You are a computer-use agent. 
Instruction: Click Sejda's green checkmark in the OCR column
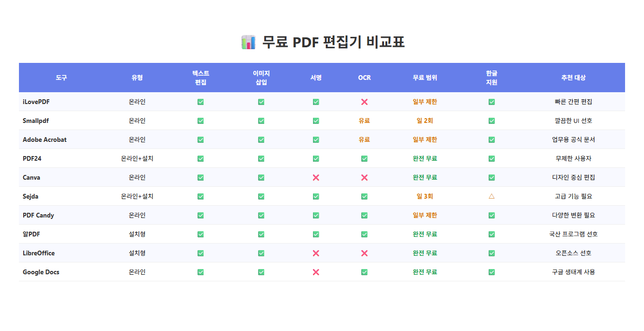(x=364, y=196)
